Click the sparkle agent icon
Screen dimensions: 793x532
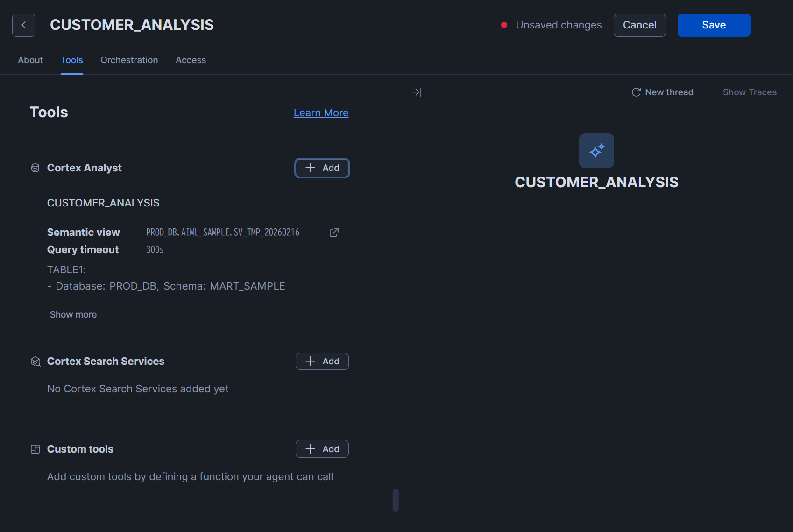[x=596, y=151]
